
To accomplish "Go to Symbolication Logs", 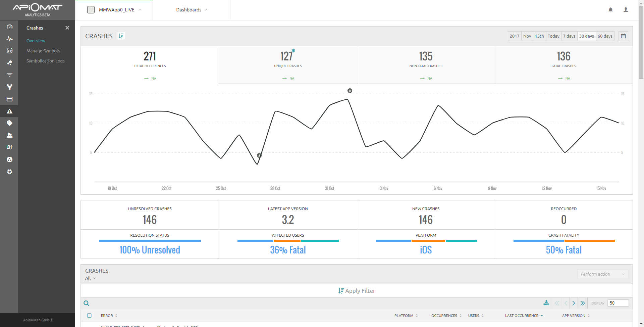I will coord(45,61).
